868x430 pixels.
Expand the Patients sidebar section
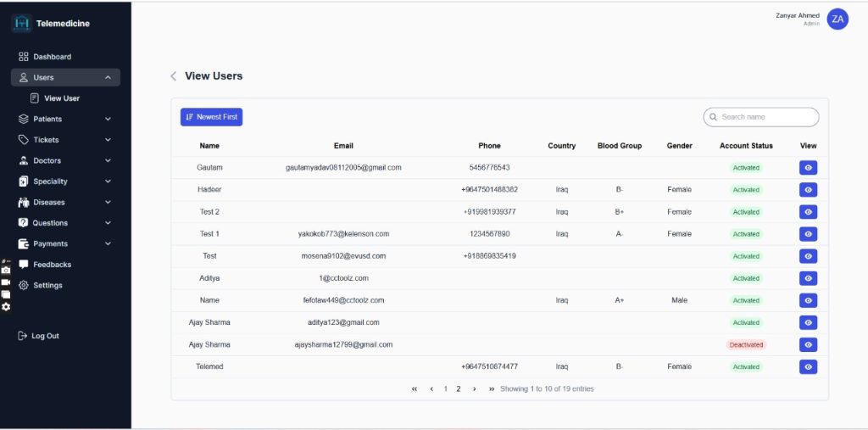[108, 120]
